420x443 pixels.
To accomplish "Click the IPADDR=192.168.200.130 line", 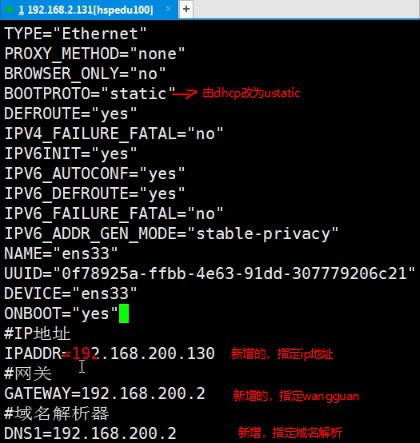I will [x=109, y=353].
